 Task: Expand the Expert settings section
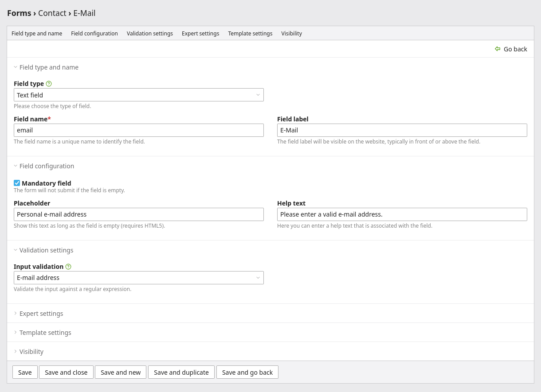point(39,314)
